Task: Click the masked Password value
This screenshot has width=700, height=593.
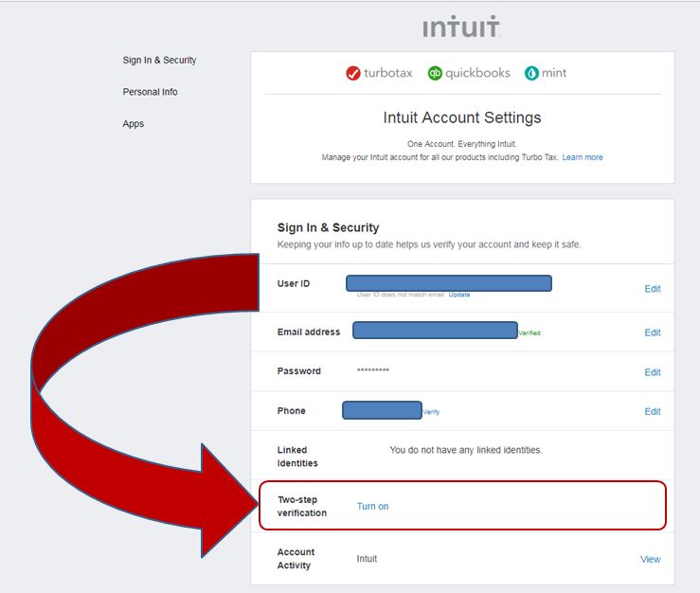Action: (x=372, y=371)
